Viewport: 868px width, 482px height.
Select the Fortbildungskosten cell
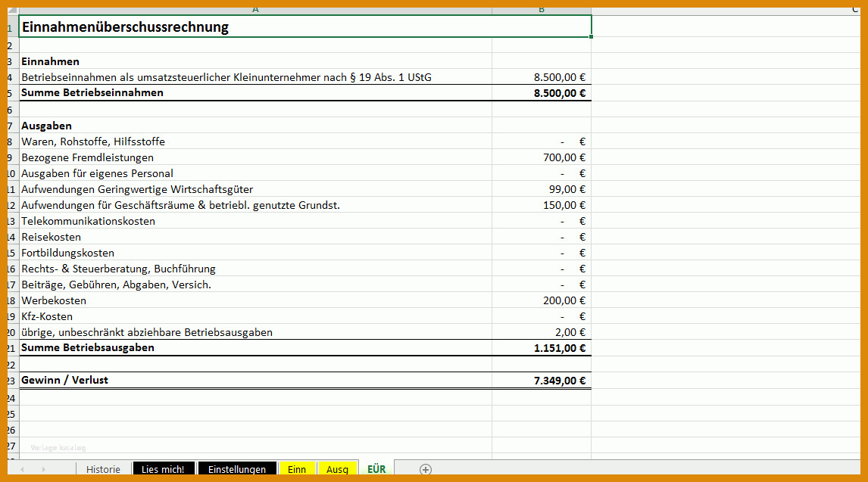(x=255, y=253)
